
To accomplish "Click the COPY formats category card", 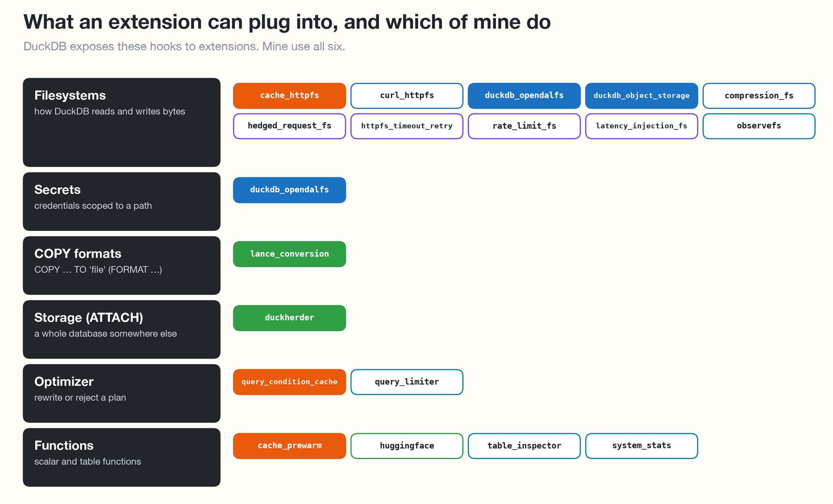I will (x=122, y=265).
